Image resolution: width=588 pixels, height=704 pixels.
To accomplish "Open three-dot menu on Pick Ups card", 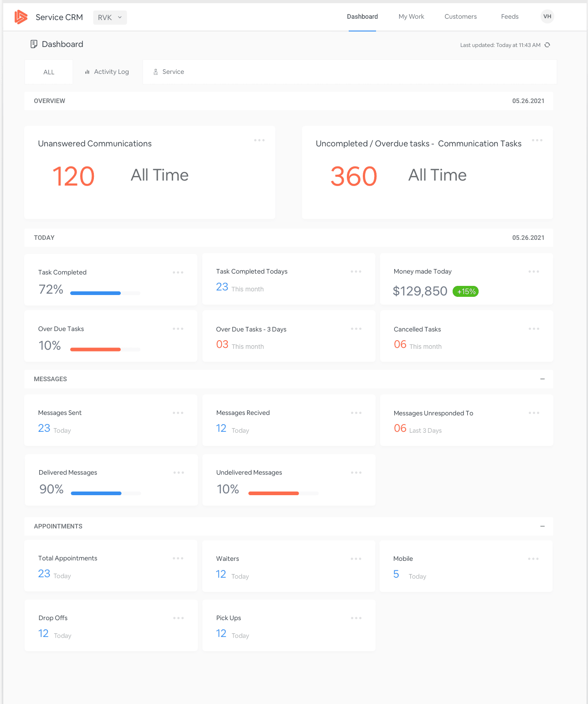I will (x=356, y=618).
